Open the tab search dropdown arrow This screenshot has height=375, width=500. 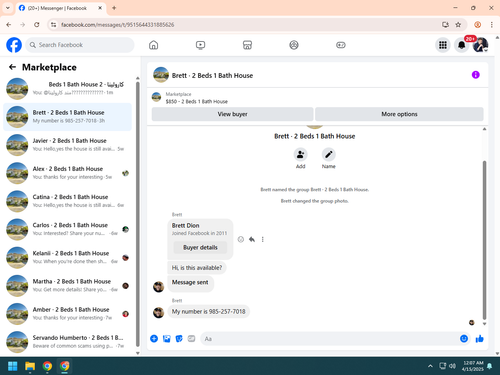click(x=8, y=8)
